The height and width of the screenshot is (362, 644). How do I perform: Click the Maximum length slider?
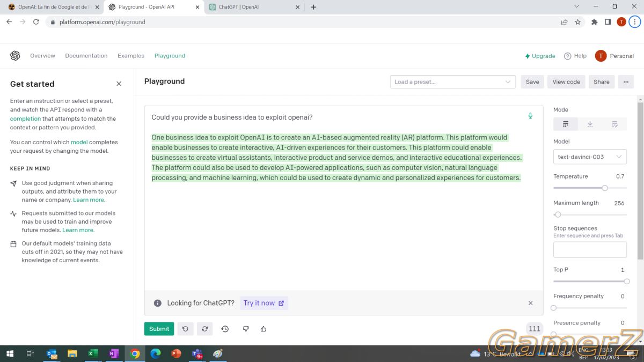pyautogui.click(x=590, y=215)
